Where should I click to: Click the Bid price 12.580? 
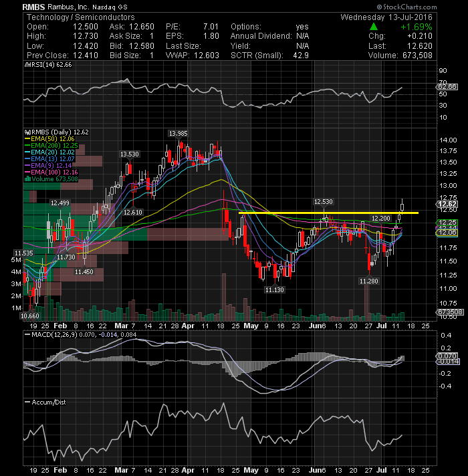point(142,46)
